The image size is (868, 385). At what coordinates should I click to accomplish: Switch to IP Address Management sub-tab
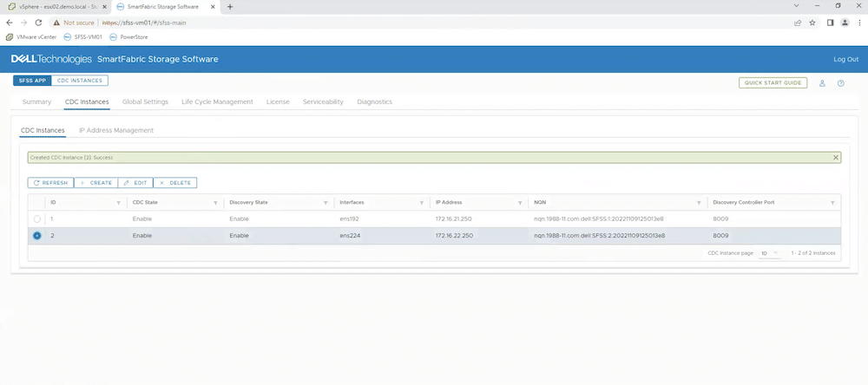tap(116, 131)
